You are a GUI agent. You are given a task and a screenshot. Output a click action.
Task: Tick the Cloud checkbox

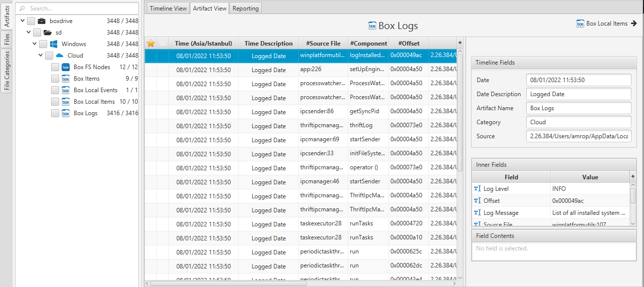click(49, 56)
